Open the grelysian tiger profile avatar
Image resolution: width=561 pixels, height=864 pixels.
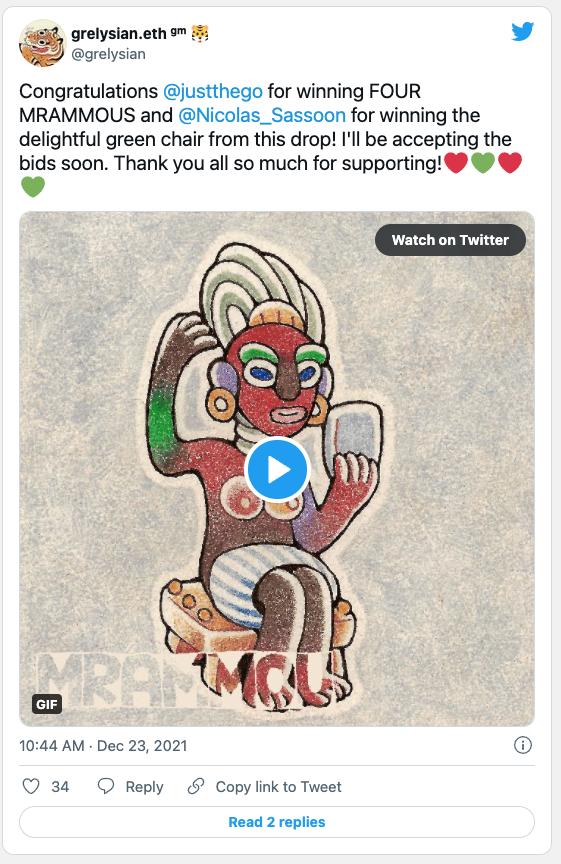(41, 43)
